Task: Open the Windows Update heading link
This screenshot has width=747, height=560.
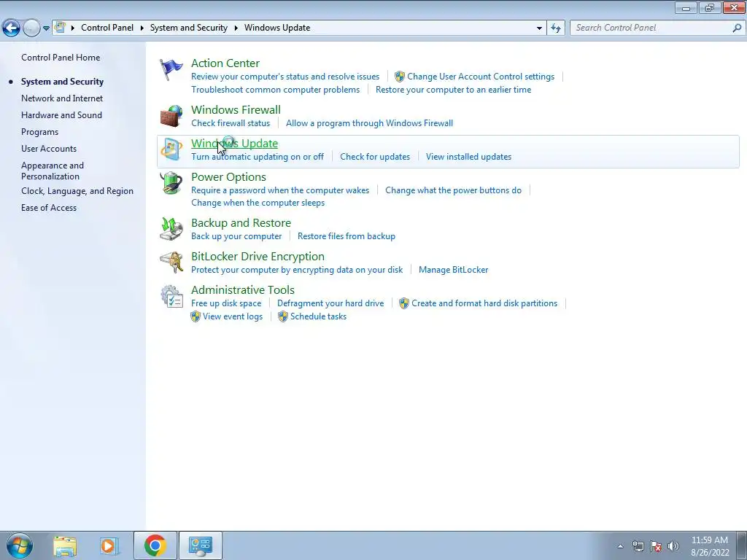Action: [234, 144]
